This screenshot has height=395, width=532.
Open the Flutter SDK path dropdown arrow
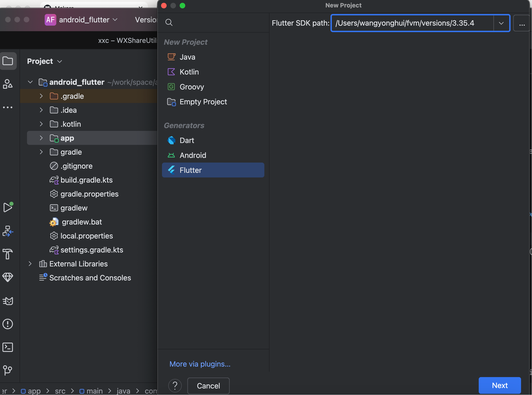[x=502, y=23]
